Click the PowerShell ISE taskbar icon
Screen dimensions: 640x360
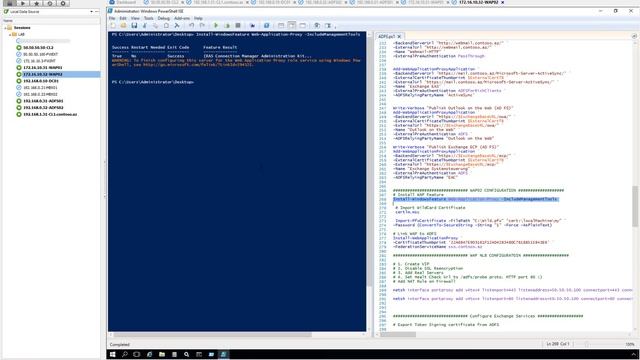pyautogui.click(x=224, y=354)
